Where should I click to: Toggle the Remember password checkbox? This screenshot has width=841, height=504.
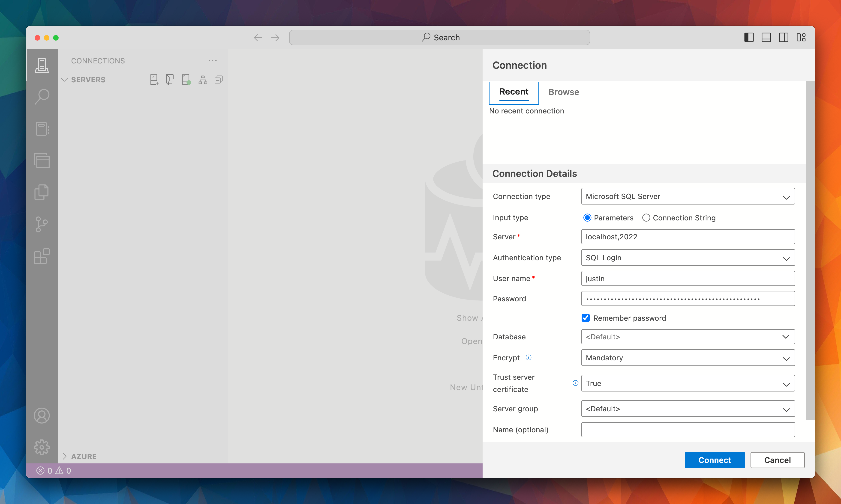pyautogui.click(x=585, y=318)
